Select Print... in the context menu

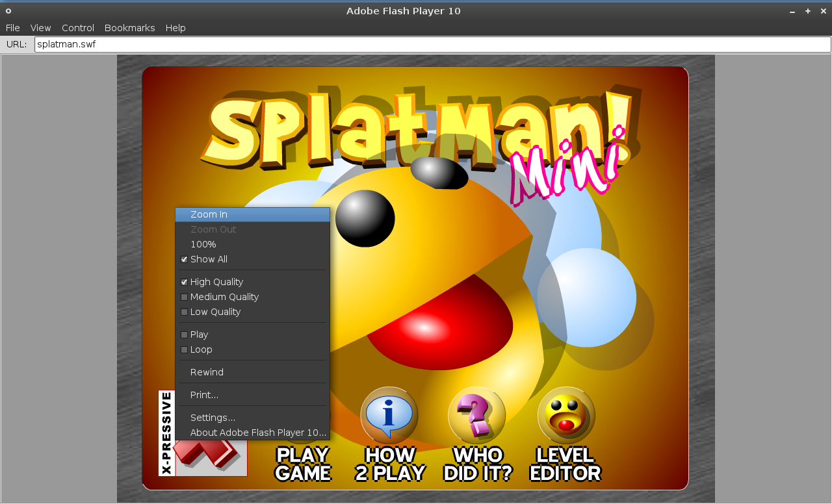point(252,395)
